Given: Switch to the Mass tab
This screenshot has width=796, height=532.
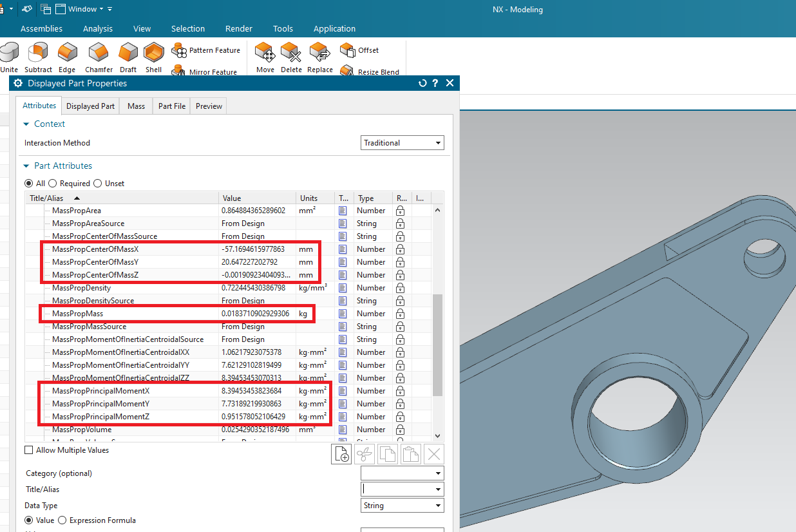Looking at the screenshot, I should [136, 106].
